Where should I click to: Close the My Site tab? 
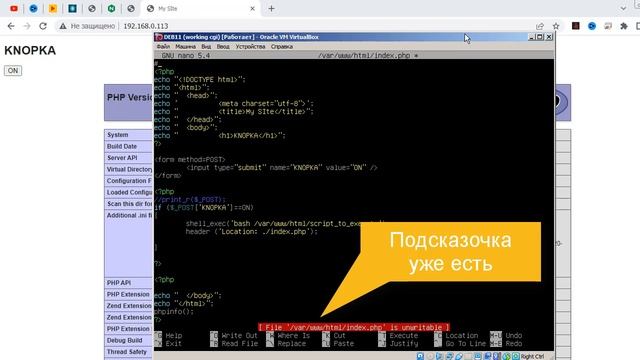(x=252, y=8)
